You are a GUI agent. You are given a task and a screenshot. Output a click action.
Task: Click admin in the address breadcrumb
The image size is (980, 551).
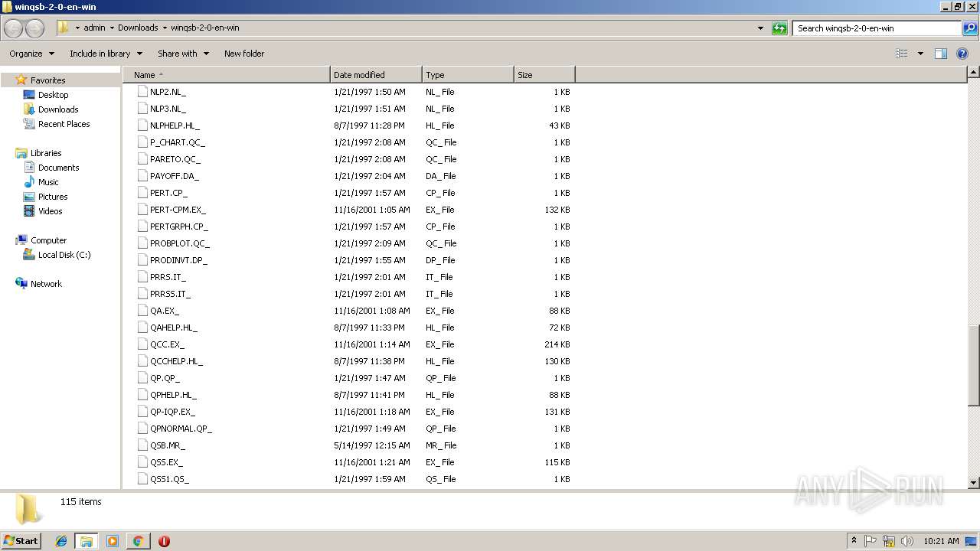click(x=94, y=28)
